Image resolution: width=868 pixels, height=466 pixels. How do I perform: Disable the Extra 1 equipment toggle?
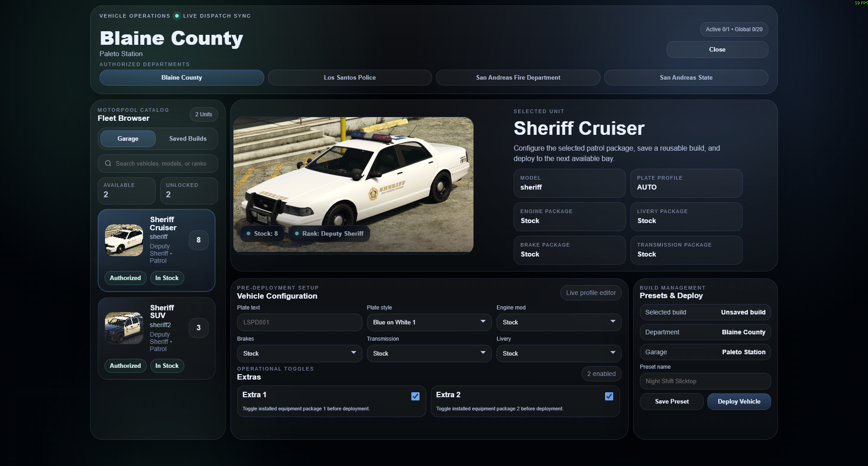click(415, 396)
